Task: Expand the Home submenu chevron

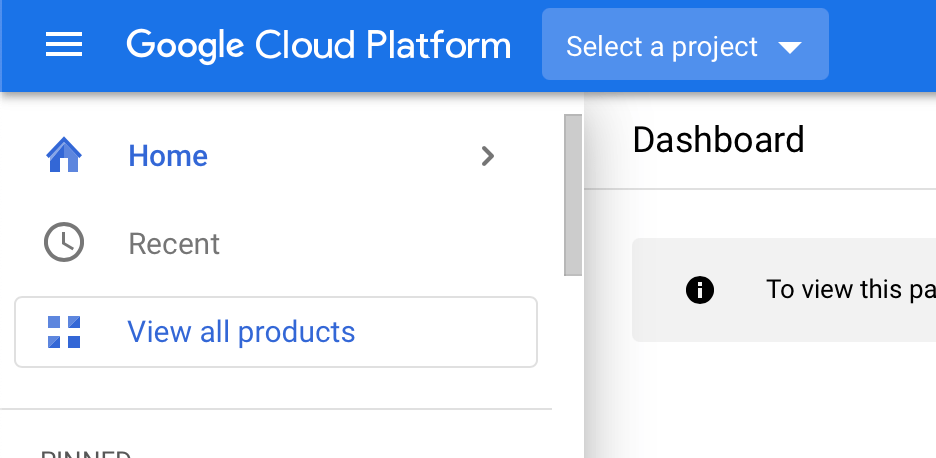Action: (487, 156)
